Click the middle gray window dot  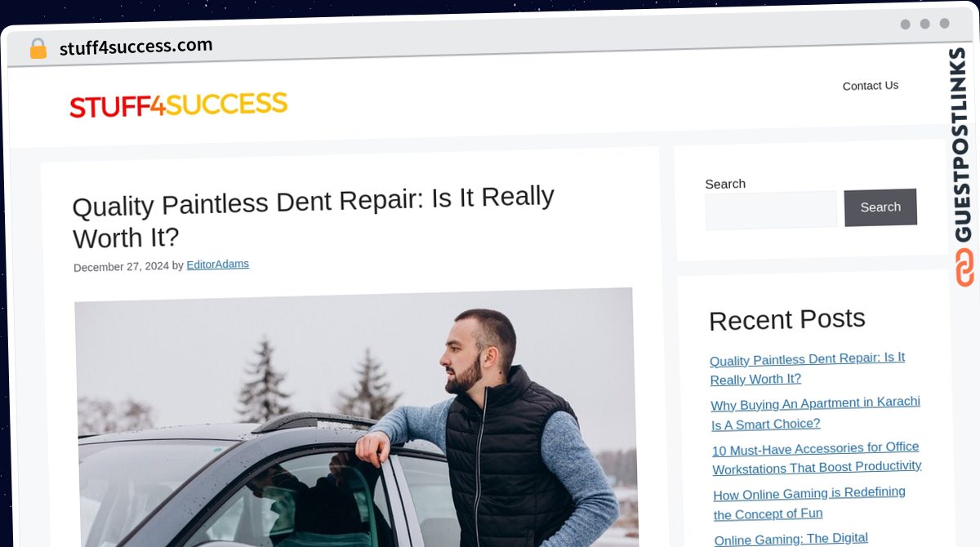[924, 24]
